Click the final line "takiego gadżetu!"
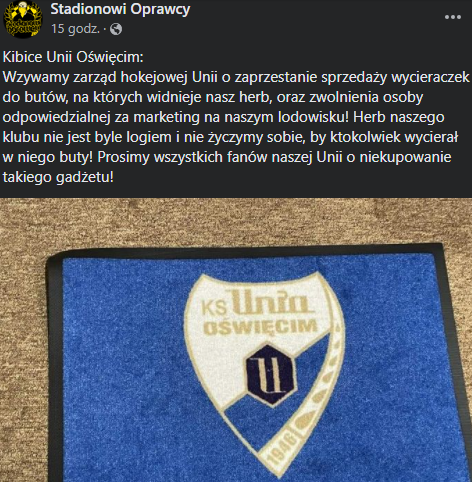Viewport: 472px width, 482px height. click(x=58, y=177)
